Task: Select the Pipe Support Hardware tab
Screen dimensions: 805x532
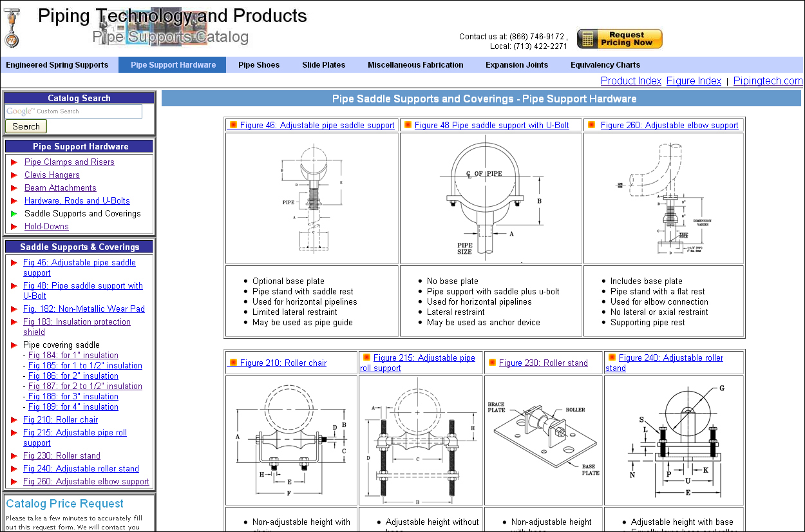Action: point(173,65)
